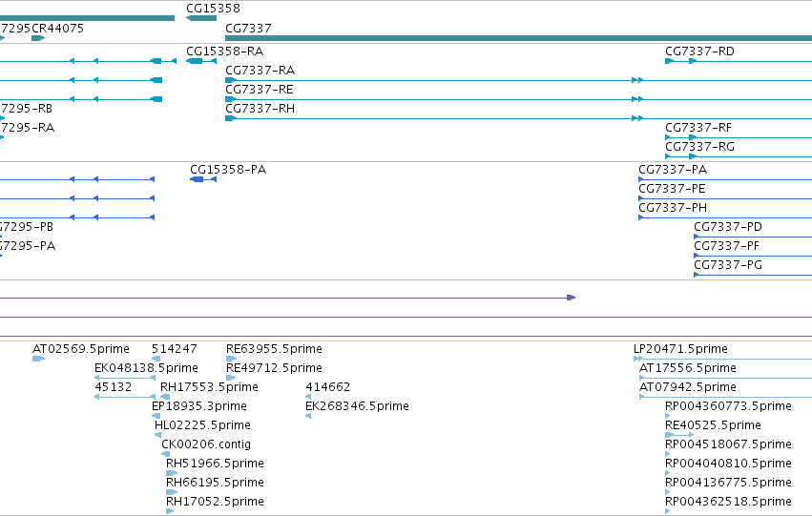Select transcript CG7337-RE
Screen dimensions: 812x516
(260, 90)
